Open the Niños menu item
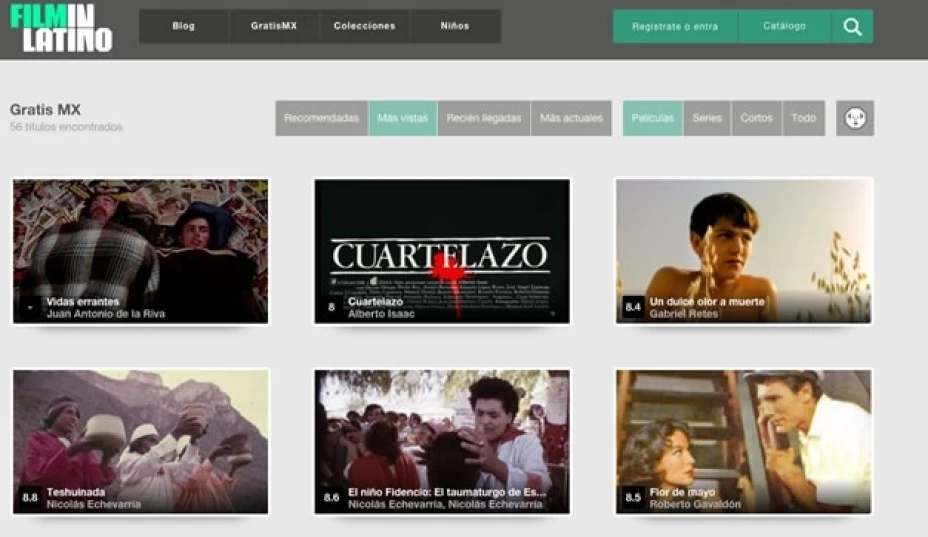Screen dimensions: 928x537 click(x=455, y=26)
